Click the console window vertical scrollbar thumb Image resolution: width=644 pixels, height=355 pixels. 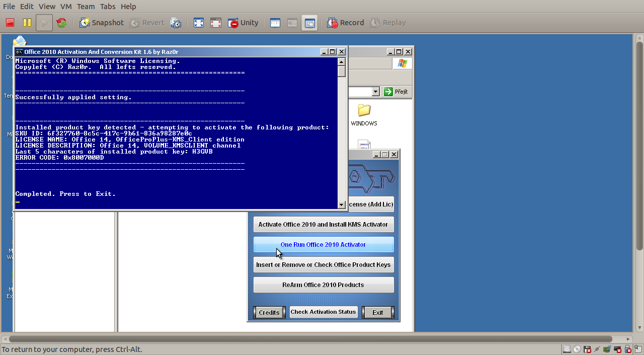(342, 72)
